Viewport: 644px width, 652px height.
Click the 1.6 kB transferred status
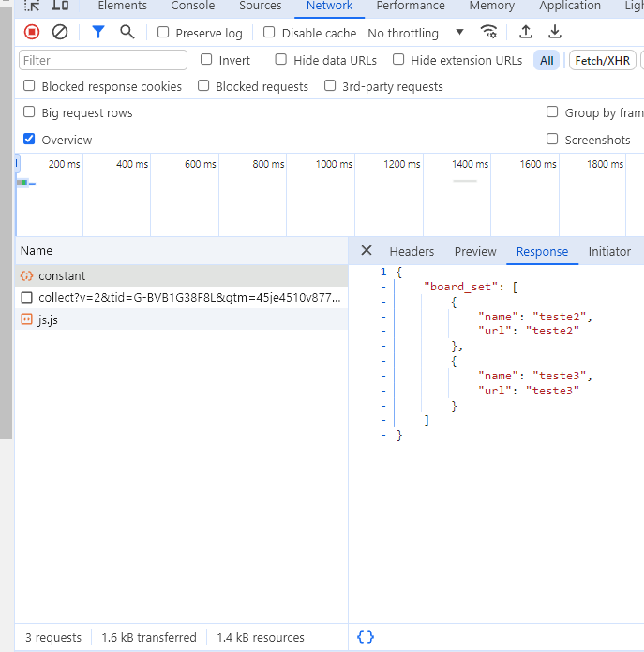pyautogui.click(x=149, y=637)
